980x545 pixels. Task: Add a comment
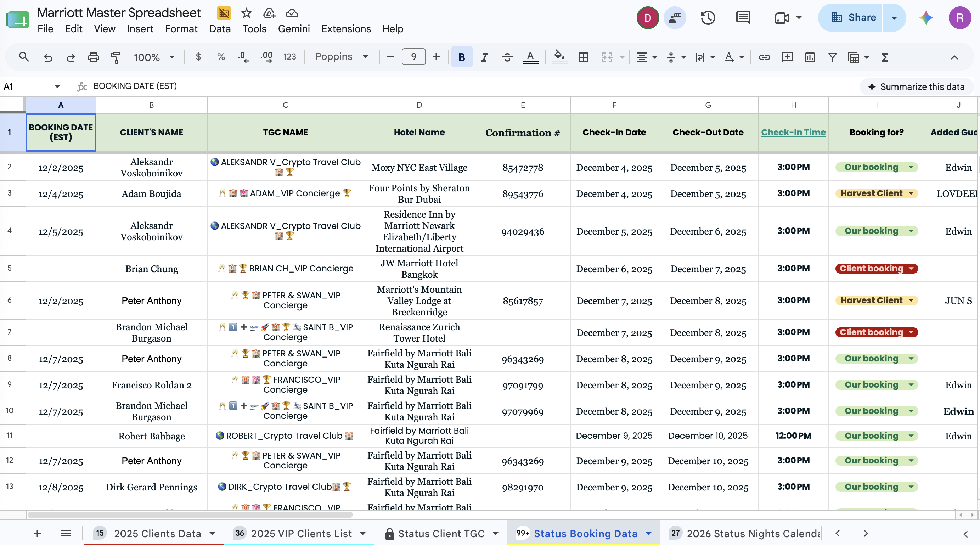787,57
